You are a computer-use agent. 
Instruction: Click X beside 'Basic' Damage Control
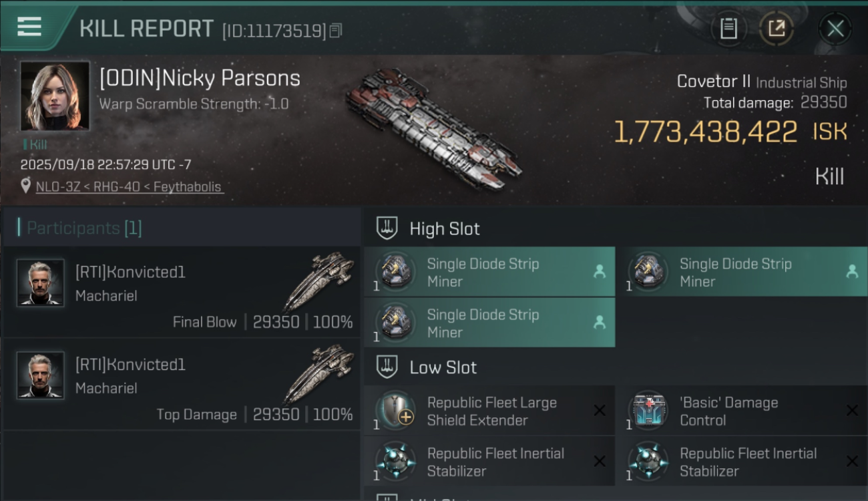pyautogui.click(x=852, y=411)
